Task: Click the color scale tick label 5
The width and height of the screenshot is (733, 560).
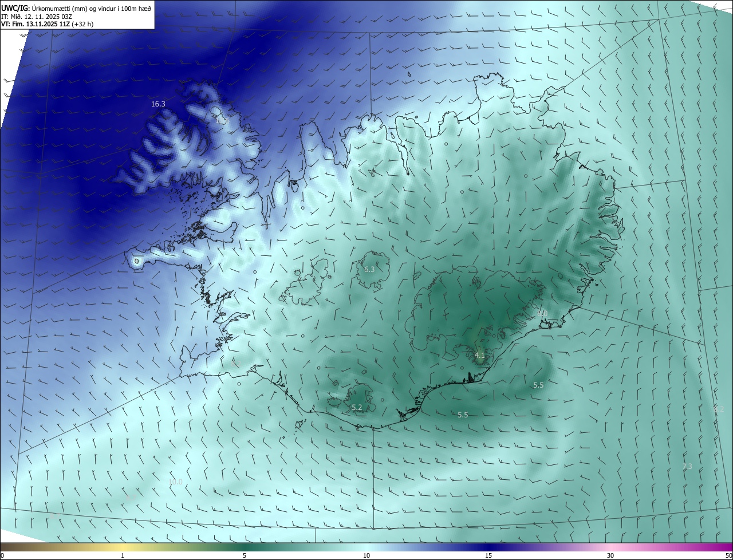Action: tap(245, 555)
